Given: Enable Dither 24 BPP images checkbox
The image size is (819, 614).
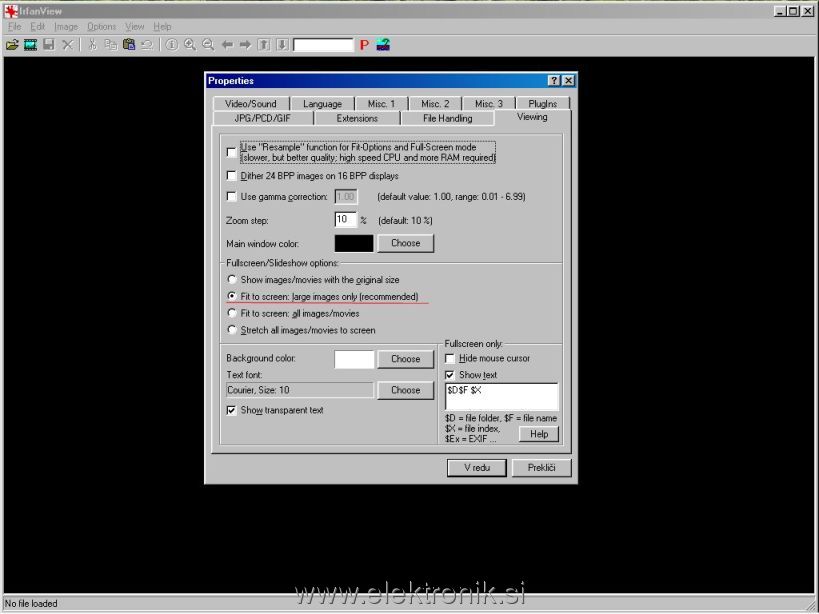Looking at the screenshot, I should tap(231, 175).
